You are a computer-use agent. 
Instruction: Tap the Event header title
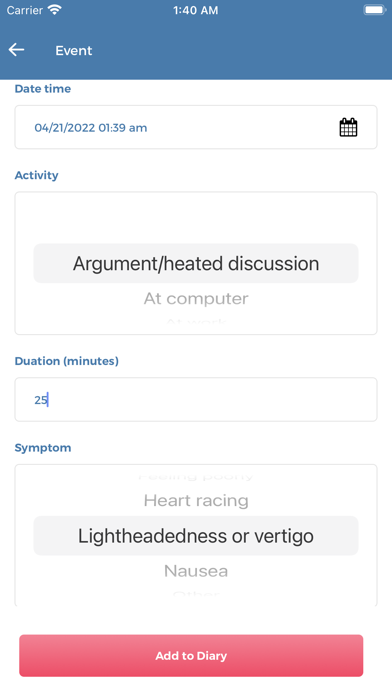click(74, 51)
